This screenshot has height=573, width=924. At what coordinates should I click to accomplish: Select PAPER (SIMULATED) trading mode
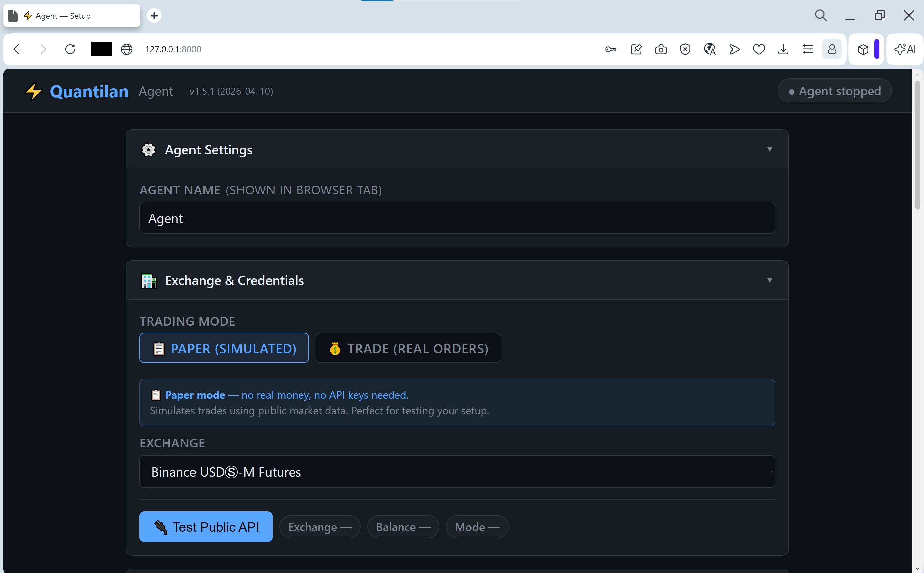click(224, 348)
